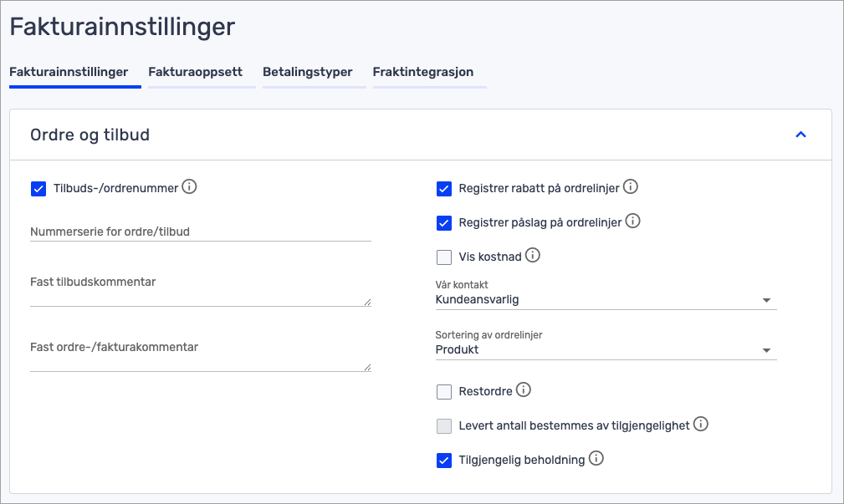Open the Vår kontakt dropdown

606,300
